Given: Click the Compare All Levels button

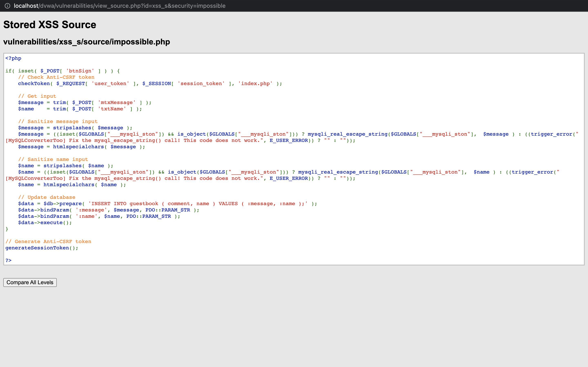Looking at the screenshot, I should pos(30,282).
